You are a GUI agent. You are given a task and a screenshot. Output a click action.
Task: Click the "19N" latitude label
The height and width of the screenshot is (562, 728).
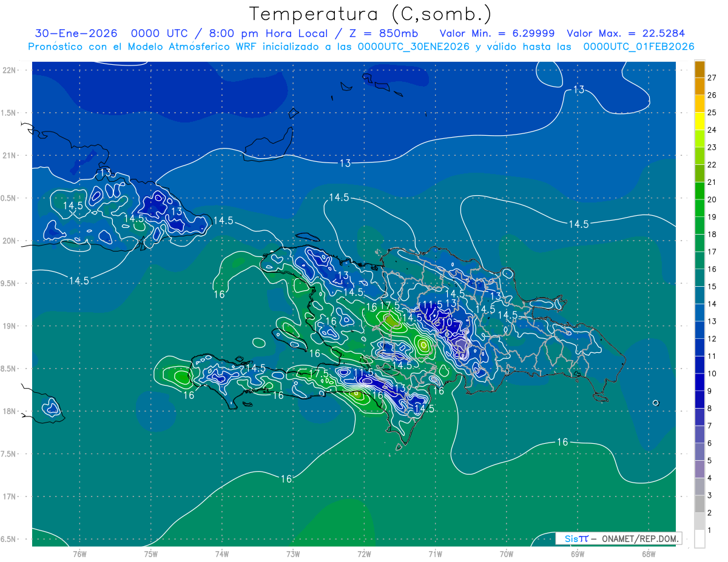point(9,326)
